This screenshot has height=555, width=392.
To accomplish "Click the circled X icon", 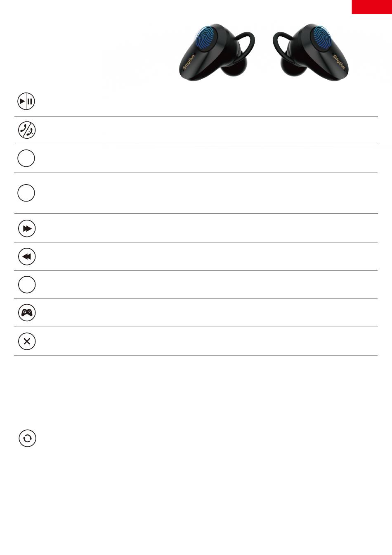I will (x=27, y=341).
